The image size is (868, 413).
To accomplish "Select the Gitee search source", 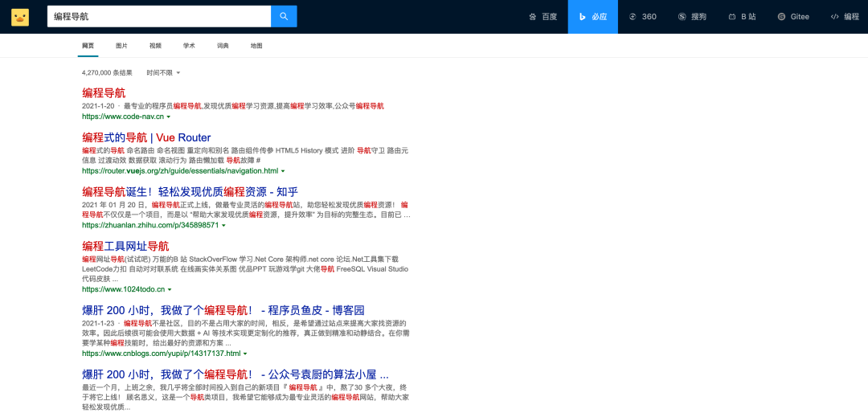I will pyautogui.click(x=793, y=17).
